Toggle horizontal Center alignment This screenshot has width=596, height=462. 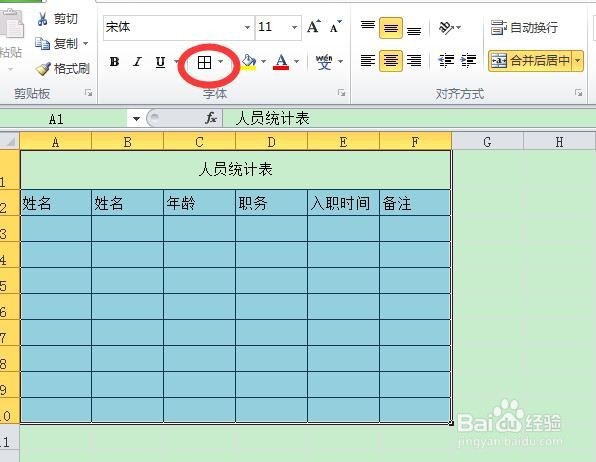click(391, 61)
